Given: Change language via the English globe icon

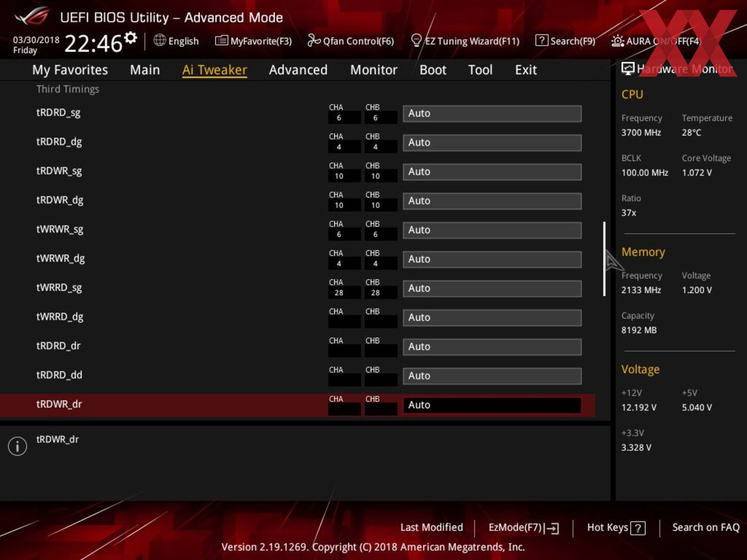Looking at the screenshot, I should [x=159, y=40].
